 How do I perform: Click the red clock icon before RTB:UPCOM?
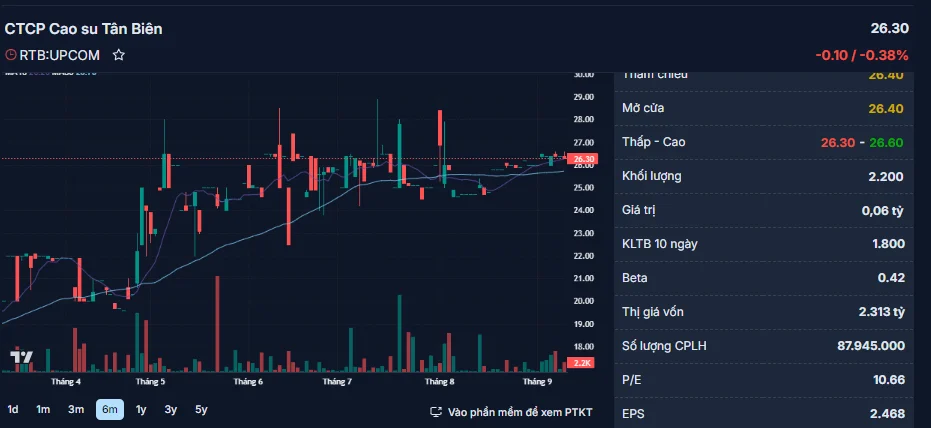[x=11, y=55]
